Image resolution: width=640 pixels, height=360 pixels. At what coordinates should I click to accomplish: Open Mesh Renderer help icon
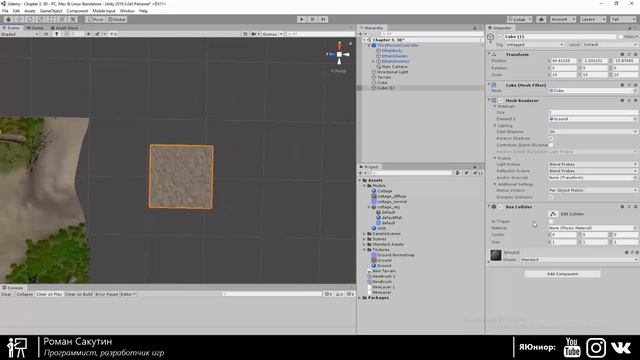coord(622,100)
